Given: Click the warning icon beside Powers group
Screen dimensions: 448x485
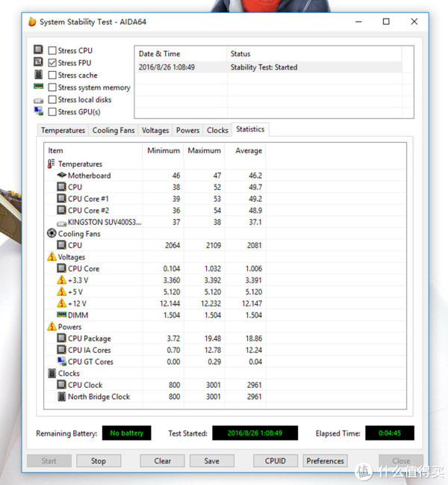Looking at the screenshot, I should (52, 327).
